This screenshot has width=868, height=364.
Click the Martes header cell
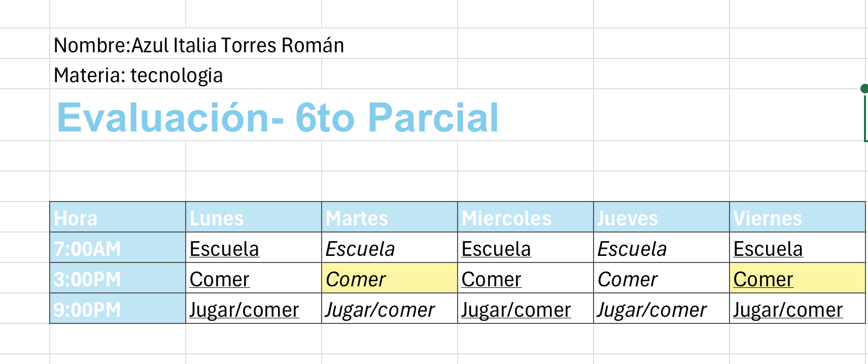[390, 218]
